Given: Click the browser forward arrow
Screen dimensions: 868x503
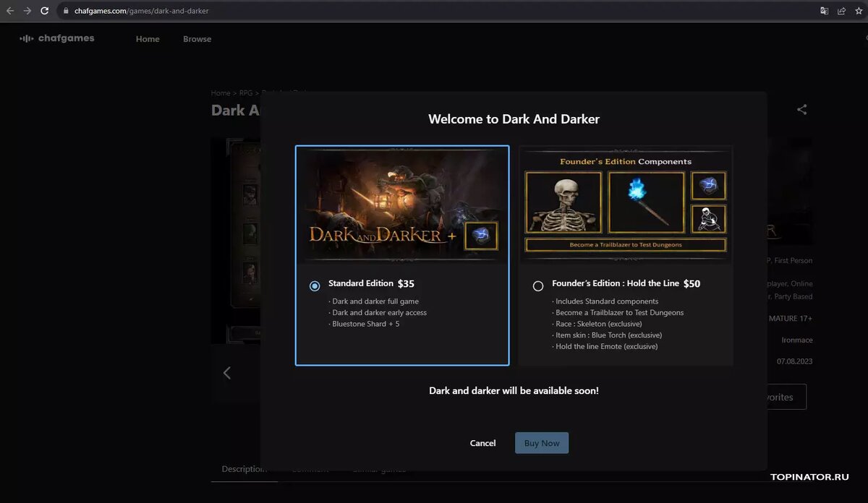Looking at the screenshot, I should [27, 11].
